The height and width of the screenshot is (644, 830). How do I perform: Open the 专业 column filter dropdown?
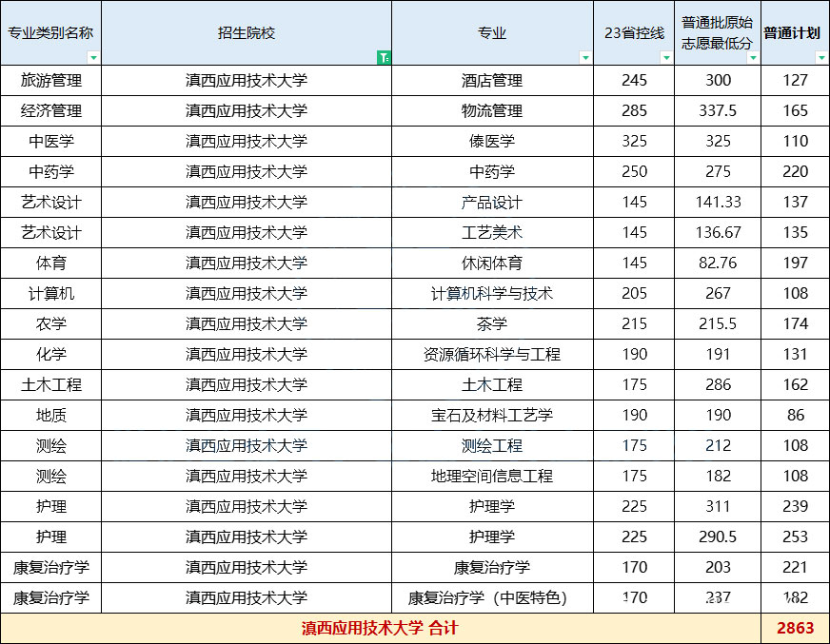point(584,58)
